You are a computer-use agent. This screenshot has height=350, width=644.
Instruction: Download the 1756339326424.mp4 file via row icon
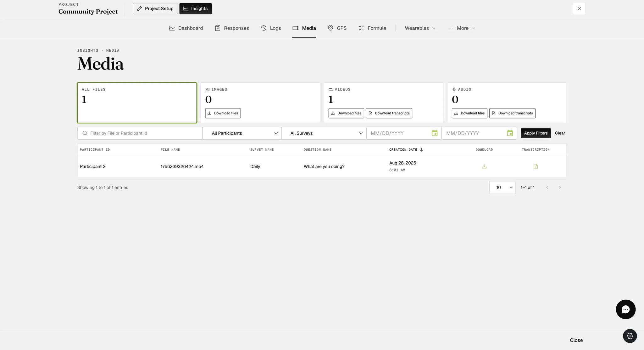(484, 166)
